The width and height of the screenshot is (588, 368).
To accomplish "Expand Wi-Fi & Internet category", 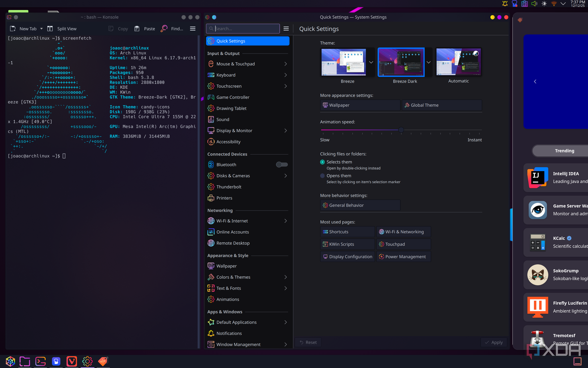I will coord(285,221).
